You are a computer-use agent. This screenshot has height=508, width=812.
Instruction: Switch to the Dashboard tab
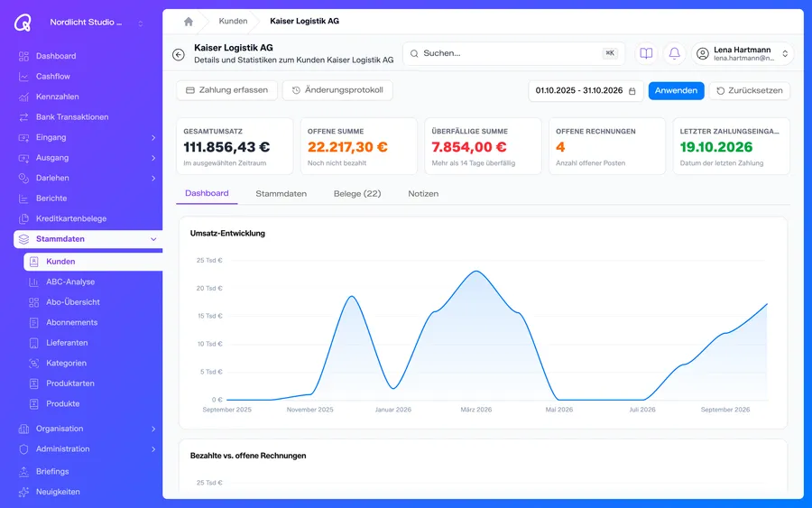coord(207,193)
